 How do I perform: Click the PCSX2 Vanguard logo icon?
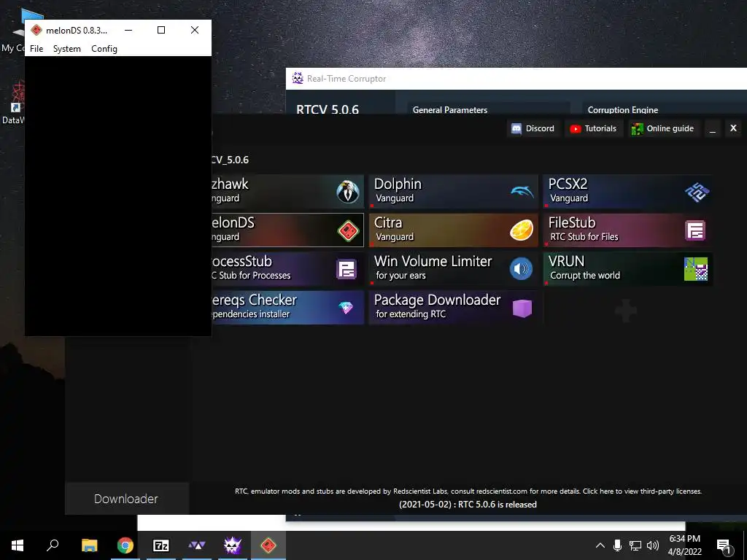click(697, 192)
